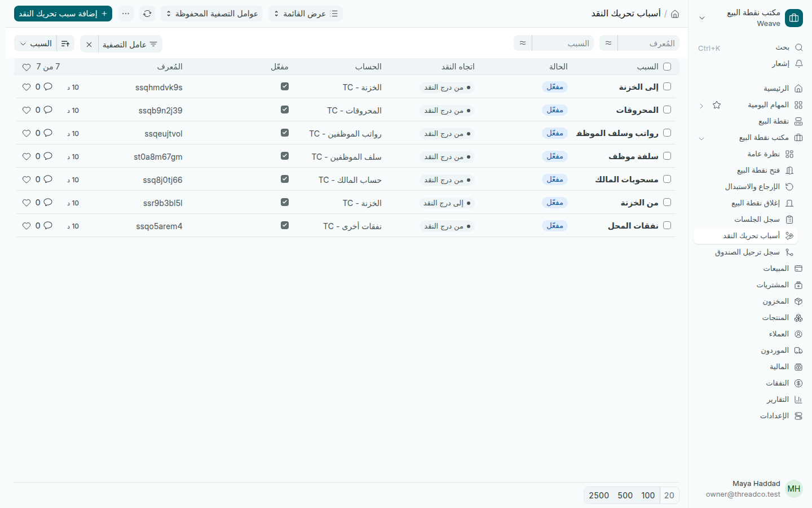Click the operator icon beside السبب filter
The height and width of the screenshot is (508, 812).
tap(523, 43)
